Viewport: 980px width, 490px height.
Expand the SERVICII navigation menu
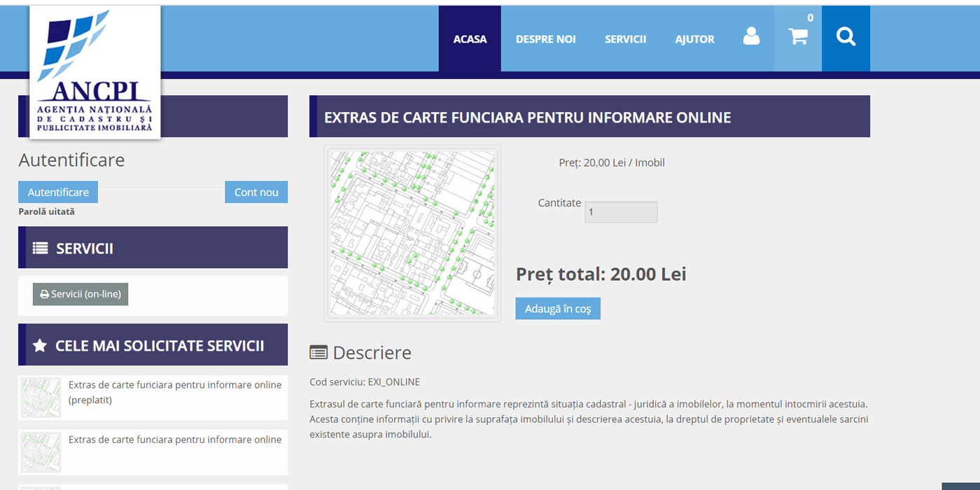pos(625,38)
